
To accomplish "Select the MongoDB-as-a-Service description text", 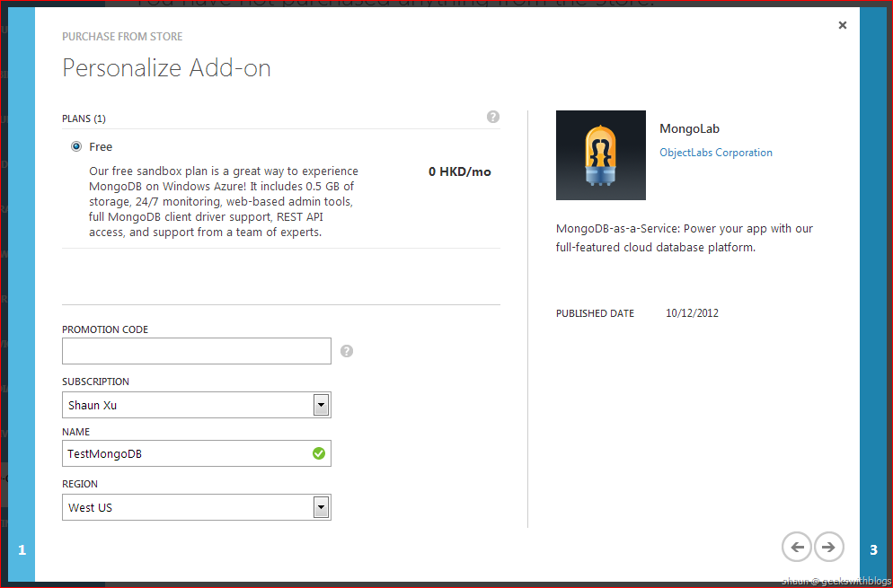I will (684, 238).
